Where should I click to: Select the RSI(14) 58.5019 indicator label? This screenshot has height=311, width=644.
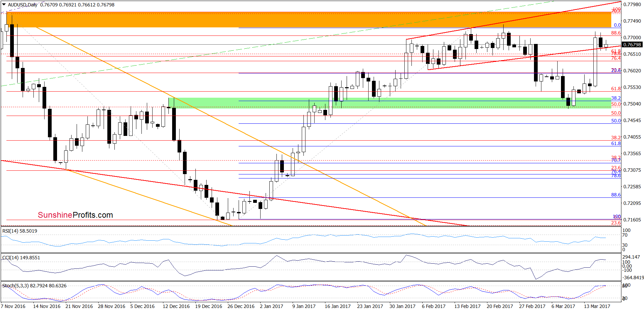(20, 231)
